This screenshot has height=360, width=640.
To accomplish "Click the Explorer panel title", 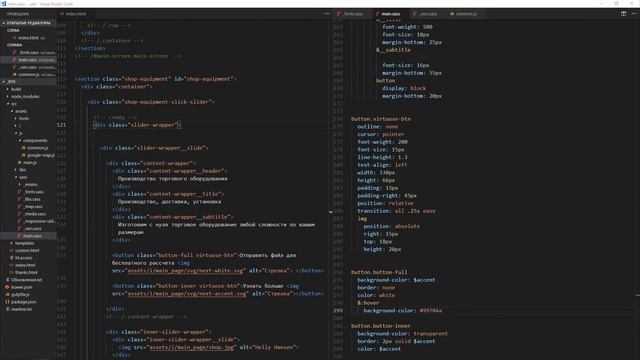I will click(x=18, y=14).
